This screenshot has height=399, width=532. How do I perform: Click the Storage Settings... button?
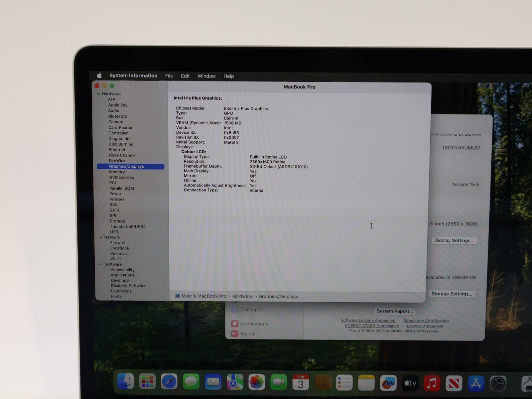click(452, 294)
